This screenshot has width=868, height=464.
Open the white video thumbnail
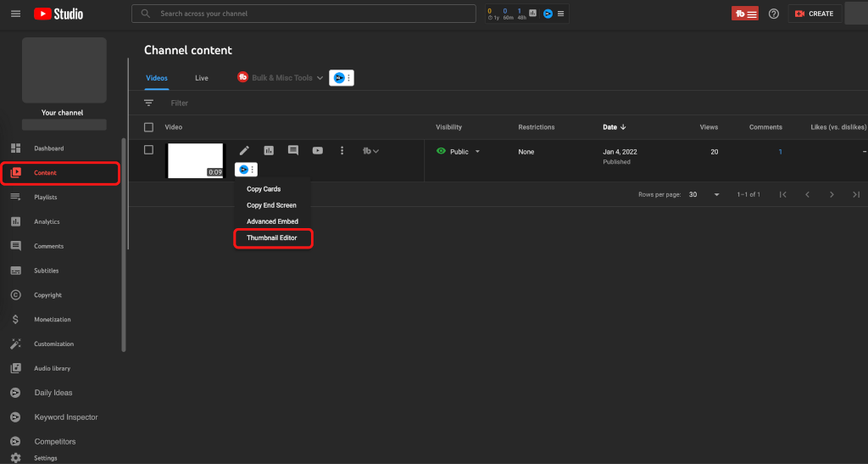[x=195, y=160]
